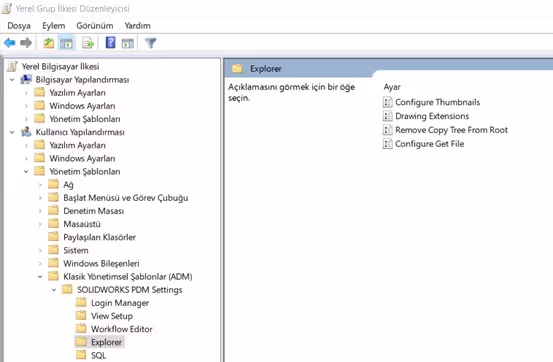The width and height of the screenshot is (553, 362).
Task: Select Denetim Masası in the tree
Action: pos(93,211)
